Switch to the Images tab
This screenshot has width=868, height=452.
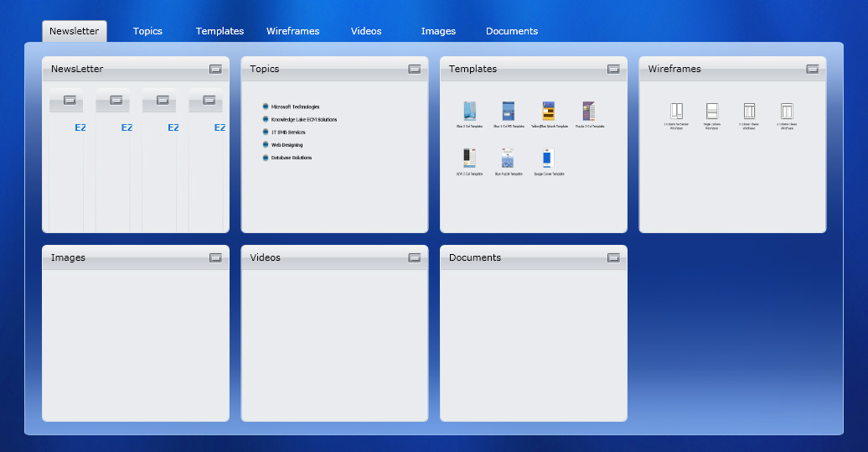click(438, 31)
